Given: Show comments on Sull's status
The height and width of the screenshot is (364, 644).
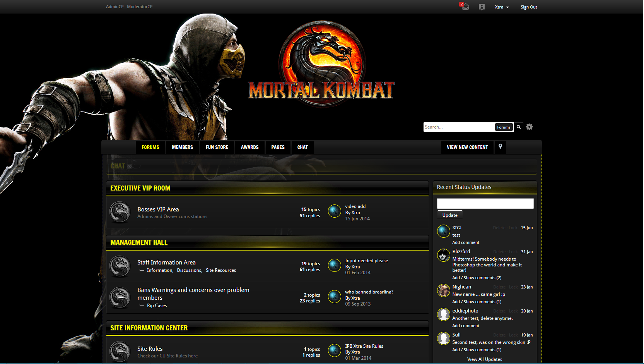Looking at the screenshot, I should (477, 350).
